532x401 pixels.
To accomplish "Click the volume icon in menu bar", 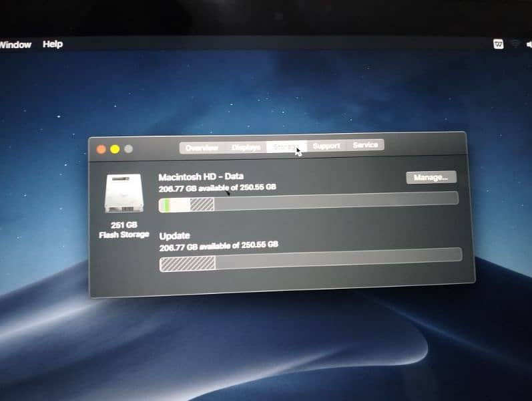I will tap(529, 45).
